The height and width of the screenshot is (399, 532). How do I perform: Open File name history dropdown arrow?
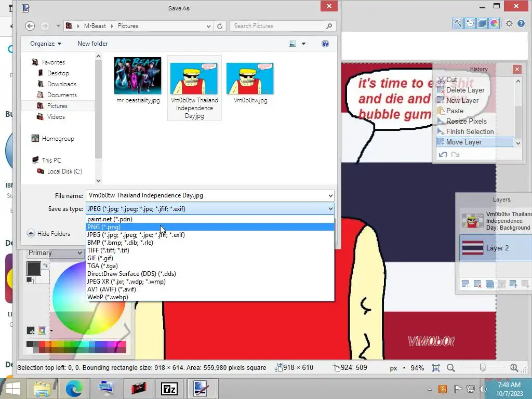click(330, 196)
